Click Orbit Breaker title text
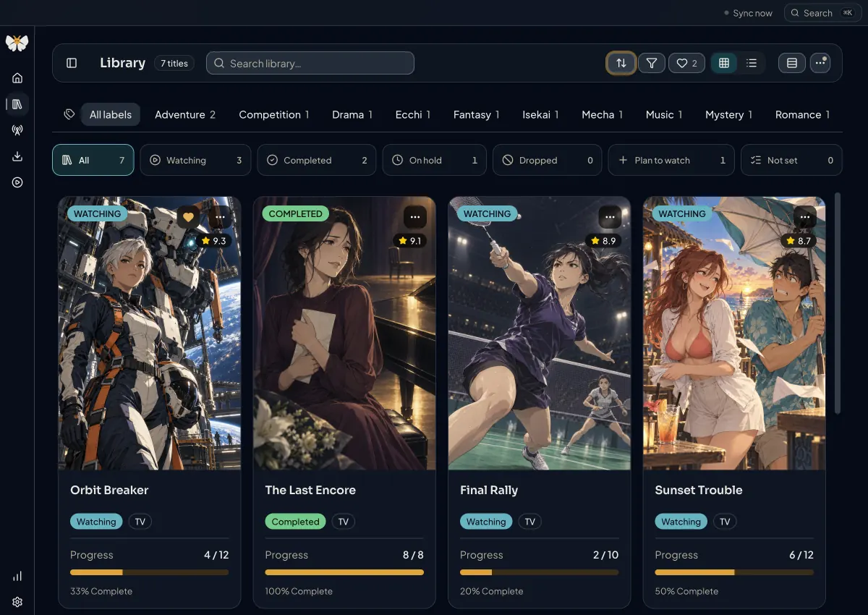The image size is (868, 615). pyautogui.click(x=109, y=490)
